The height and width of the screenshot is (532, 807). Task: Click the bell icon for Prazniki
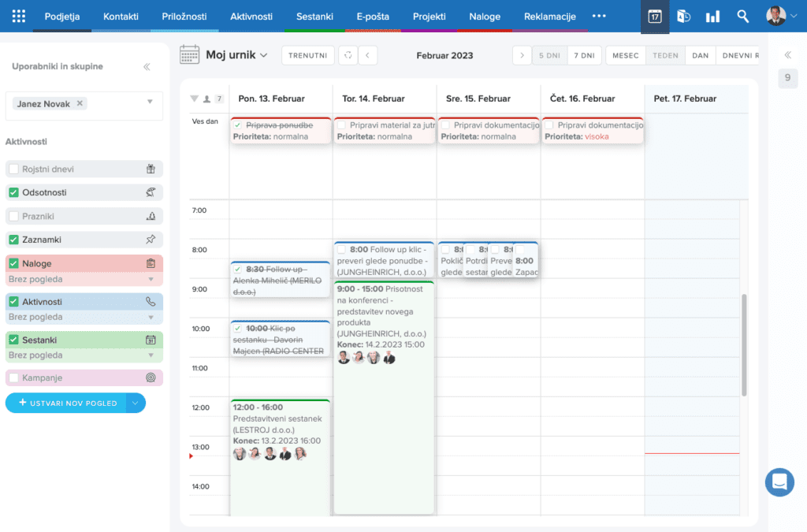point(151,216)
